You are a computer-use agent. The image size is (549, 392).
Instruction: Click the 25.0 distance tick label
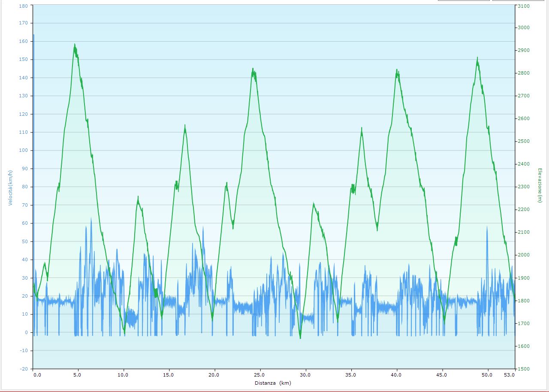click(259, 375)
